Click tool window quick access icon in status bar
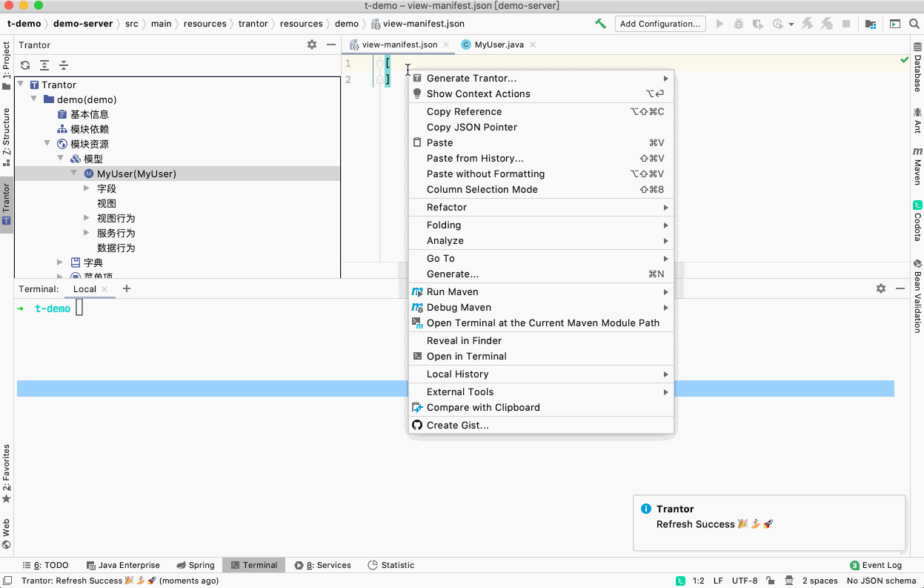The height and width of the screenshot is (588, 924). [7, 581]
